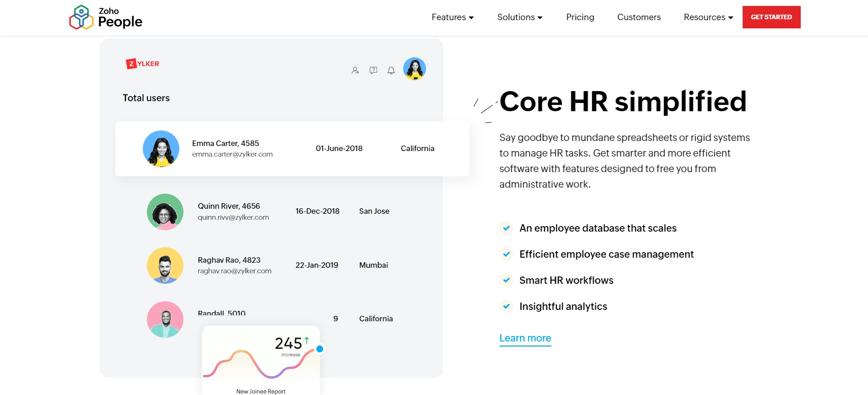Click the email quinn.rivv@zylker.com
This screenshot has height=395, width=868.
pos(233,217)
